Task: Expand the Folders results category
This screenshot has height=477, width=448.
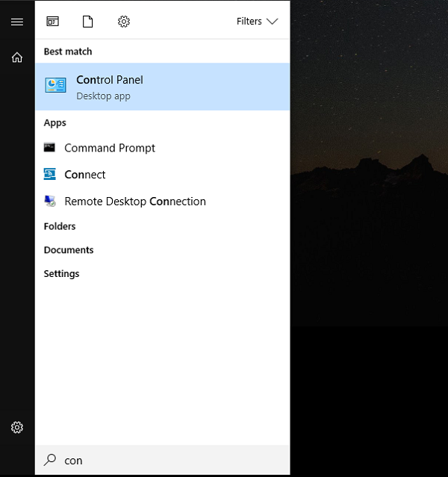Action: (x=60, y=226)
